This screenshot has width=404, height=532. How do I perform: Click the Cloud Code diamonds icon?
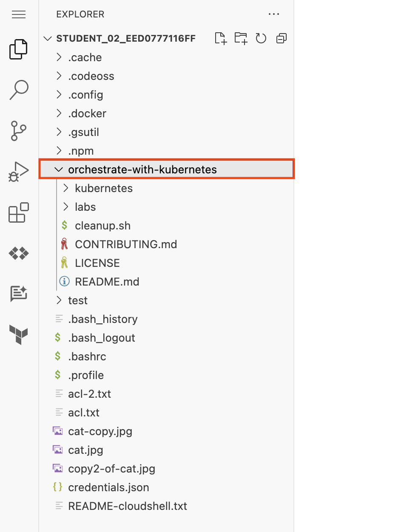coord(18,253)
